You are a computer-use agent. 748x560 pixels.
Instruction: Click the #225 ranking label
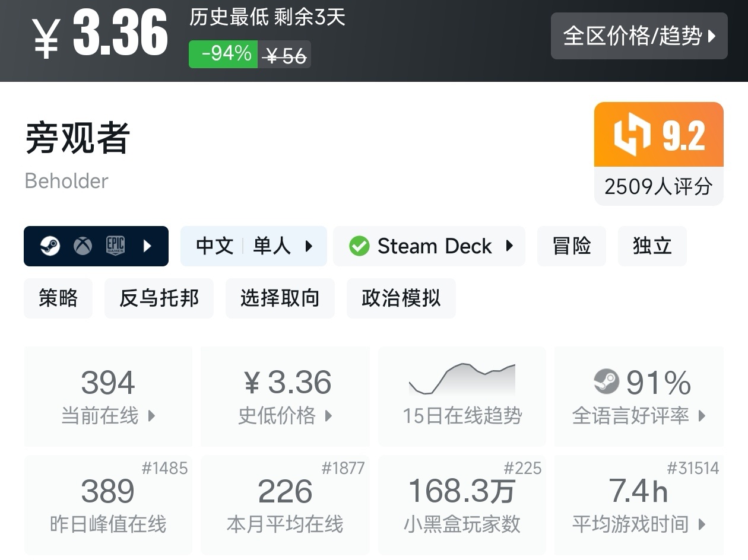click(522, 468)
